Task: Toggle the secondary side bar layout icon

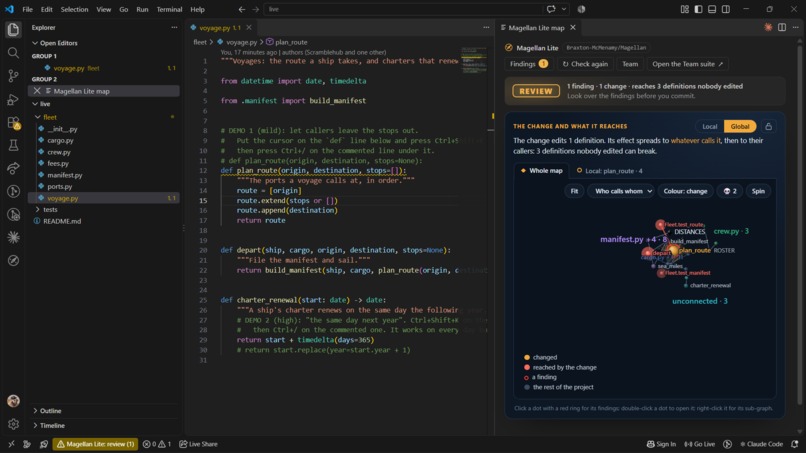Action: pos(726,9)
